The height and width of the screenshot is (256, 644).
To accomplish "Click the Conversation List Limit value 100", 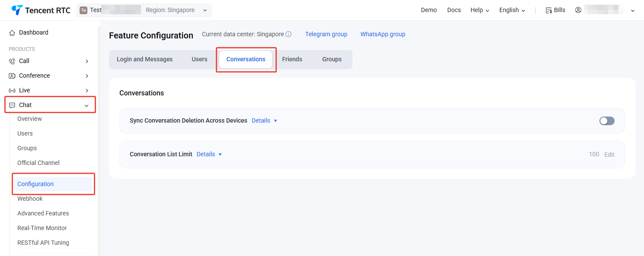I will [594, 154].
